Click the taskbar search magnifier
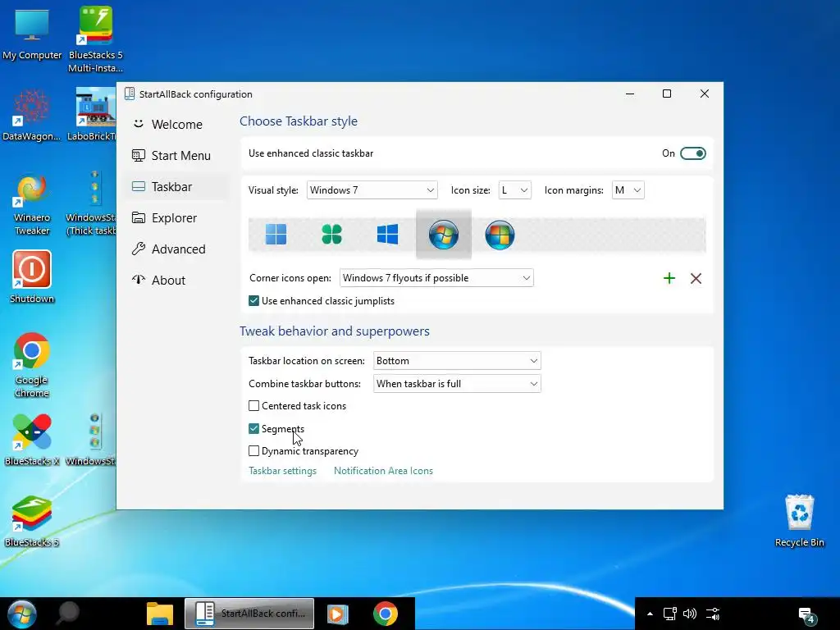840x630 pixels. pos(69,614)
